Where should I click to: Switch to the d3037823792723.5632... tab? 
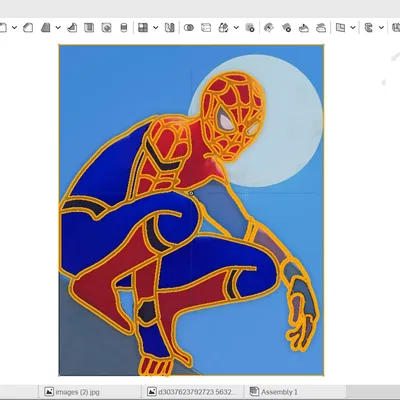(x=192, y=392)
